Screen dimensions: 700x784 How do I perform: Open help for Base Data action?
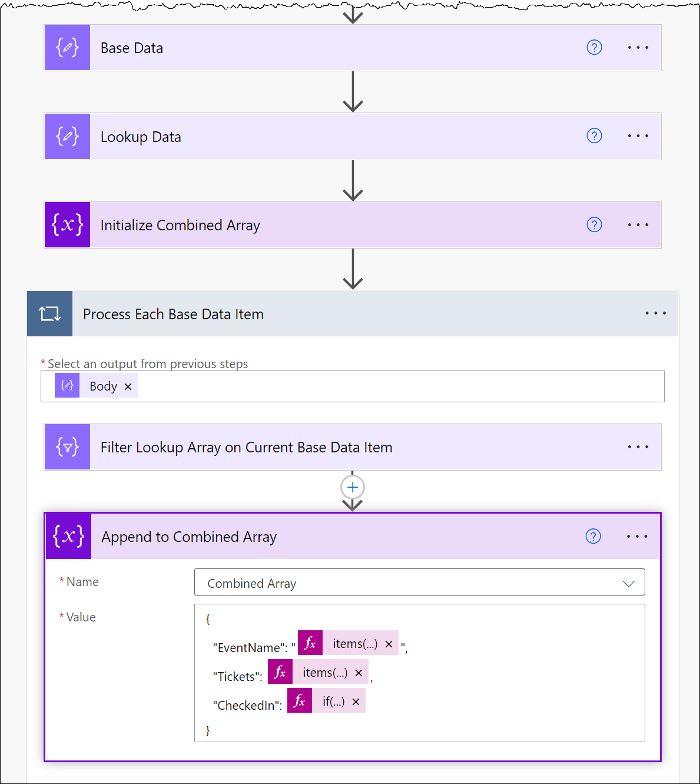click(x=594, y=48)
